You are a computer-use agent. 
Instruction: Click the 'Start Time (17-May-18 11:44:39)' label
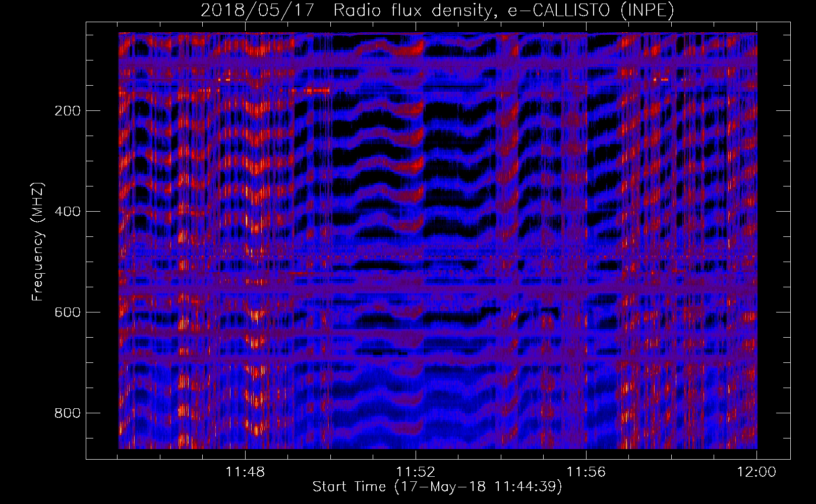pos(437,487)
